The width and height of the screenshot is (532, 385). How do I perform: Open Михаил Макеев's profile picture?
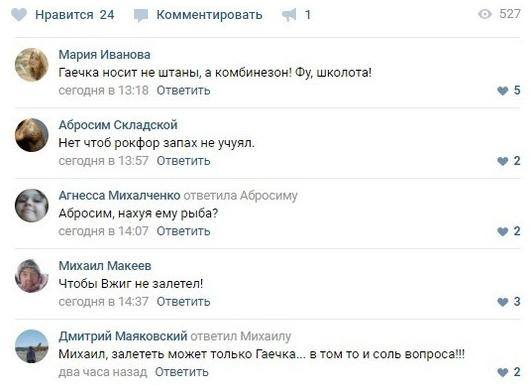(x=32, y=276)
